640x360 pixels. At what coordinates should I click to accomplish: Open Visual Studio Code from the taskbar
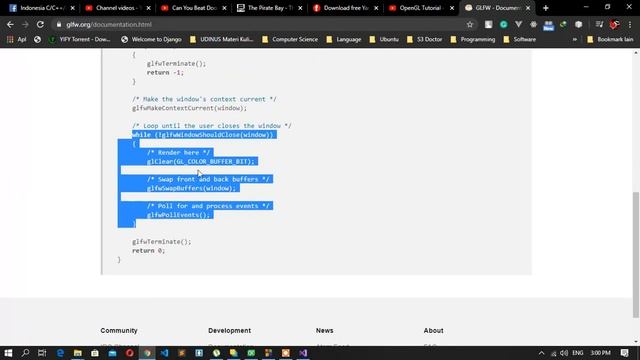164,353
